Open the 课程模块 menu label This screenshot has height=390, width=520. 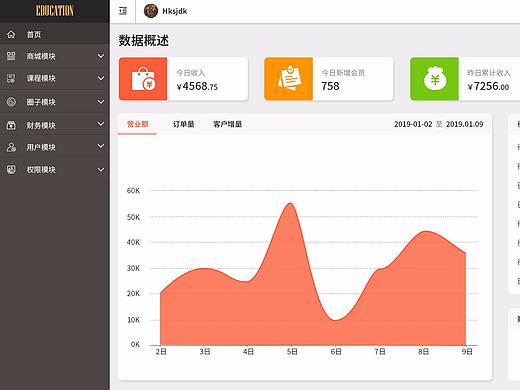tap(41, 78)
